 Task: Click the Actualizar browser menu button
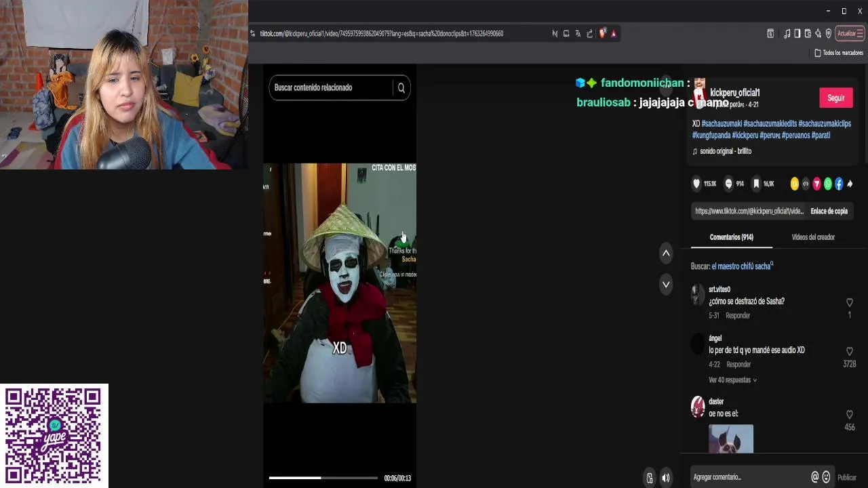(850, 33)
